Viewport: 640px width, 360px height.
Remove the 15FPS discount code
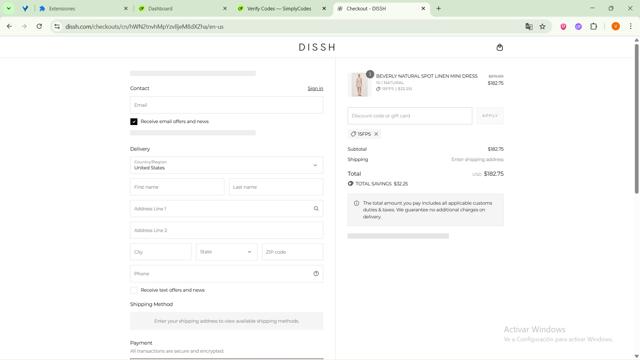coord(376,134)
